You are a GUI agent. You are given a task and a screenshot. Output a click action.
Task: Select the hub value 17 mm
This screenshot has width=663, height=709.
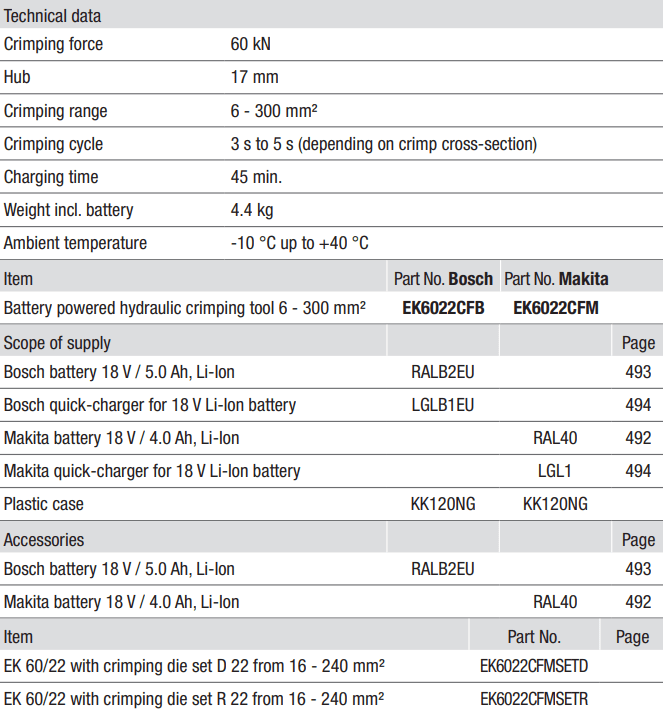254,77
